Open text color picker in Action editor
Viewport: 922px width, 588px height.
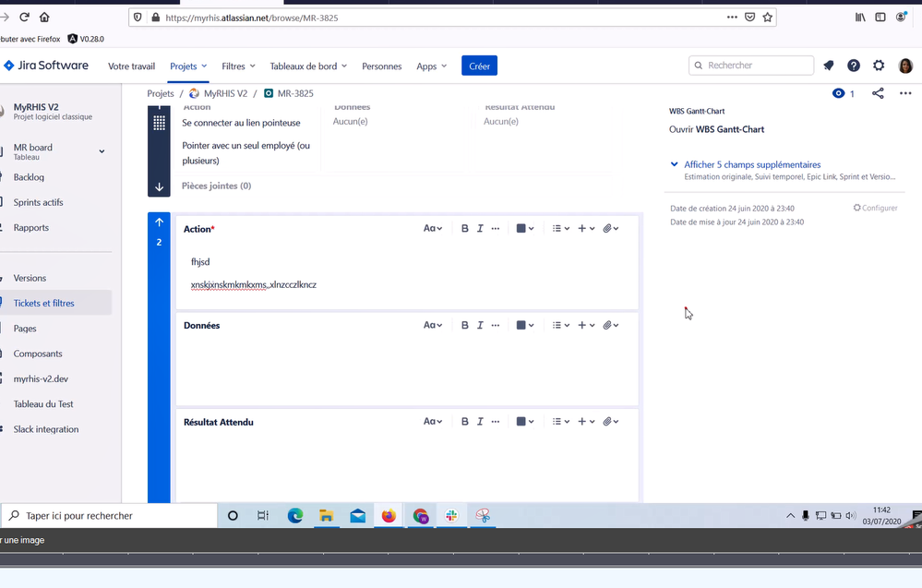(525, 229)
